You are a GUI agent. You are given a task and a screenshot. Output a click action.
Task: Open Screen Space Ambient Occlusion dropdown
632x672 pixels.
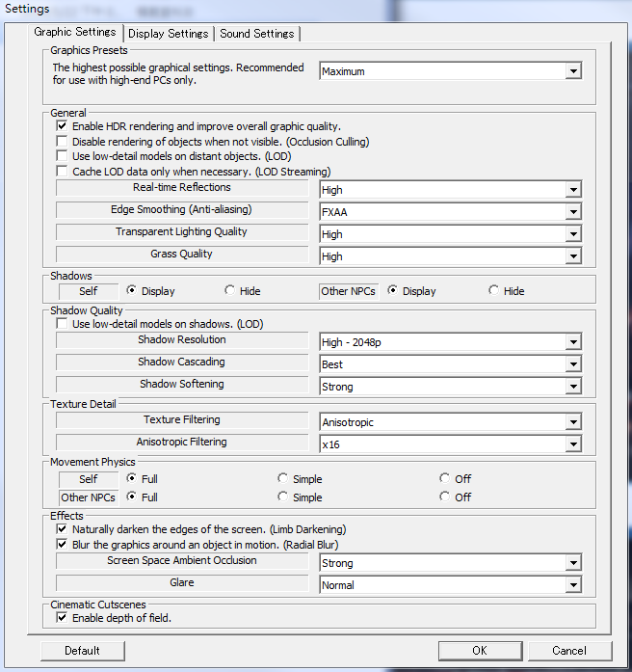pos(451,563)
